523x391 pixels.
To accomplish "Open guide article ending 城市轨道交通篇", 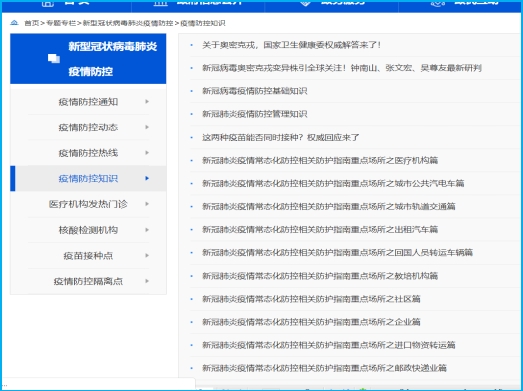I will (329, 206).
